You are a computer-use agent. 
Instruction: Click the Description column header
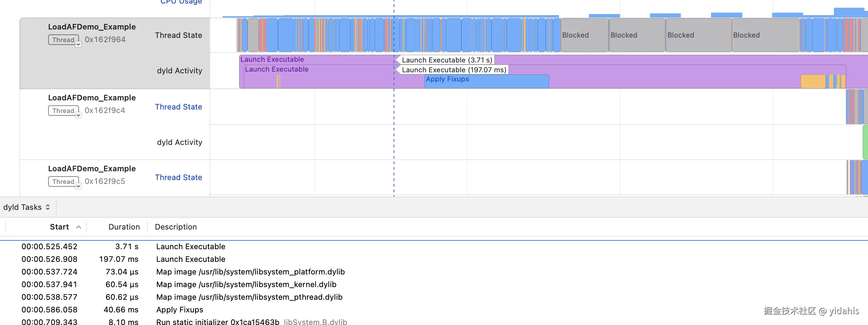[176, 227]
